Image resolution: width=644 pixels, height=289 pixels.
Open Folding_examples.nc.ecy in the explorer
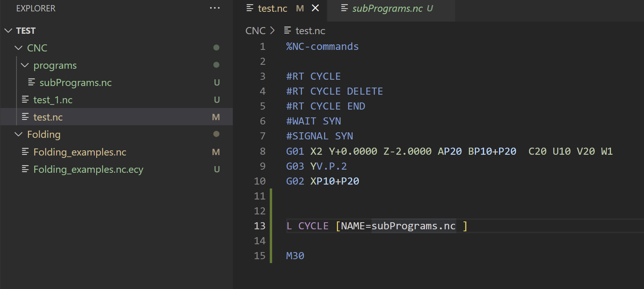click(x=88, y=169)
